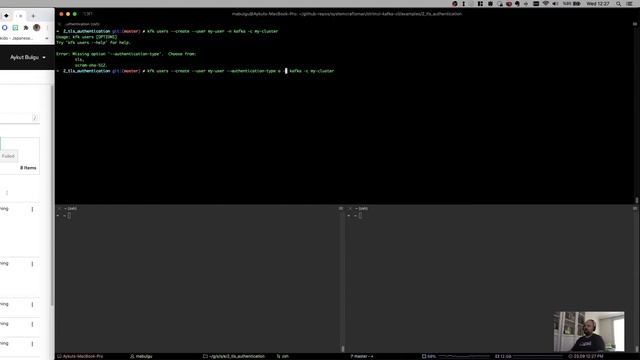Click the bottom-right terminal prompt
The width and height of the screenshot is (640, 360).
tap(355, 216)
